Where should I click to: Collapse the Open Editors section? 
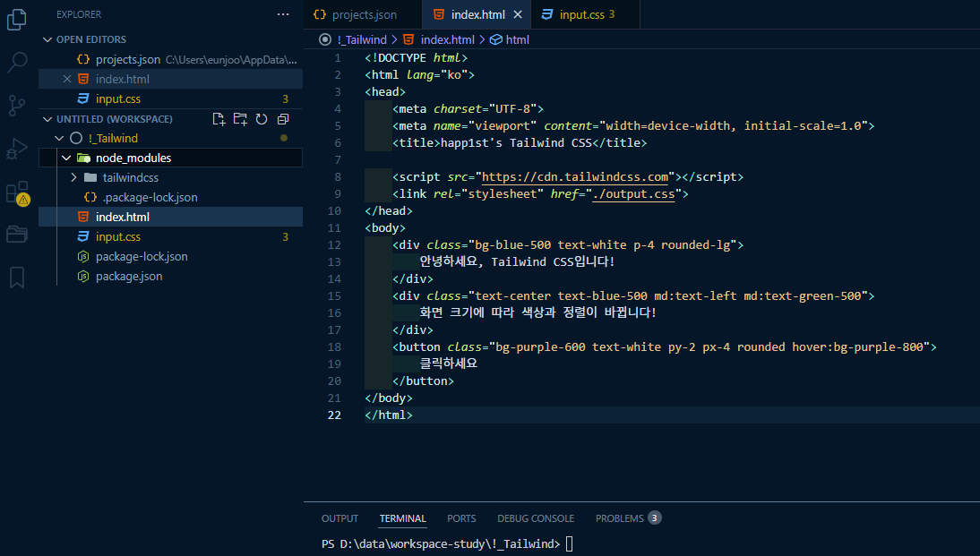coord(47,39)
